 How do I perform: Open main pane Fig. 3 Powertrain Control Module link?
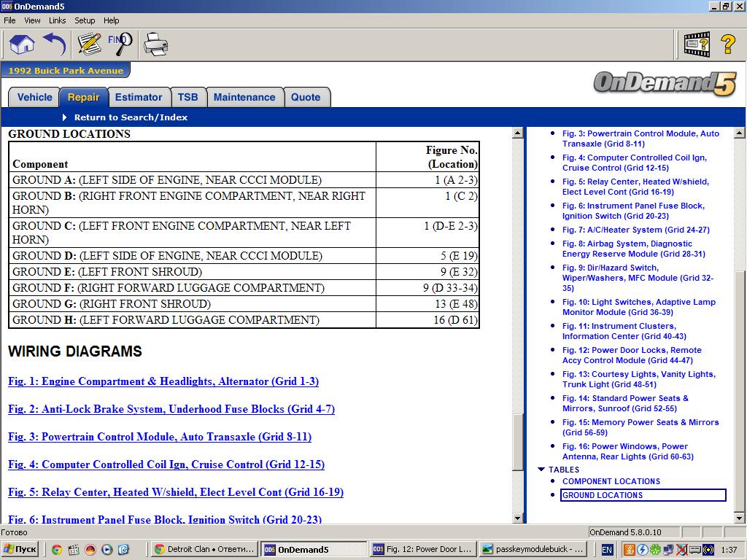pyautogui.click(x=160, y=437)
